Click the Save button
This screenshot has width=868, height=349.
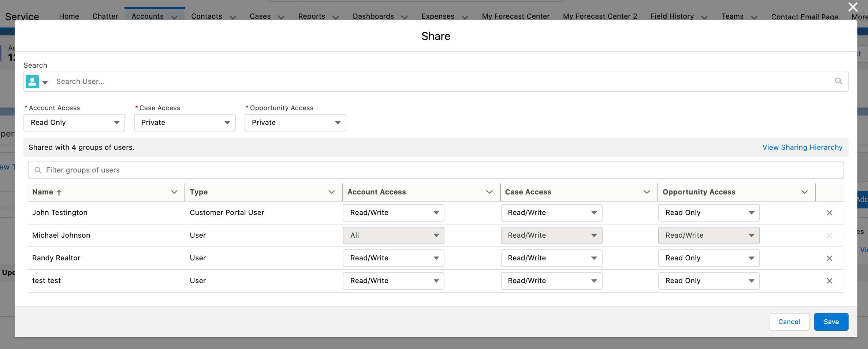pos(831,322)
